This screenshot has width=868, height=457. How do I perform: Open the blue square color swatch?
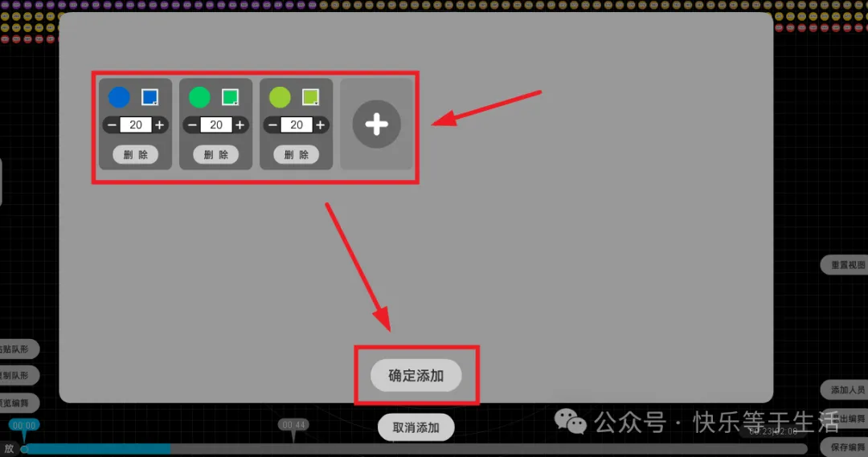pos(149,97)
